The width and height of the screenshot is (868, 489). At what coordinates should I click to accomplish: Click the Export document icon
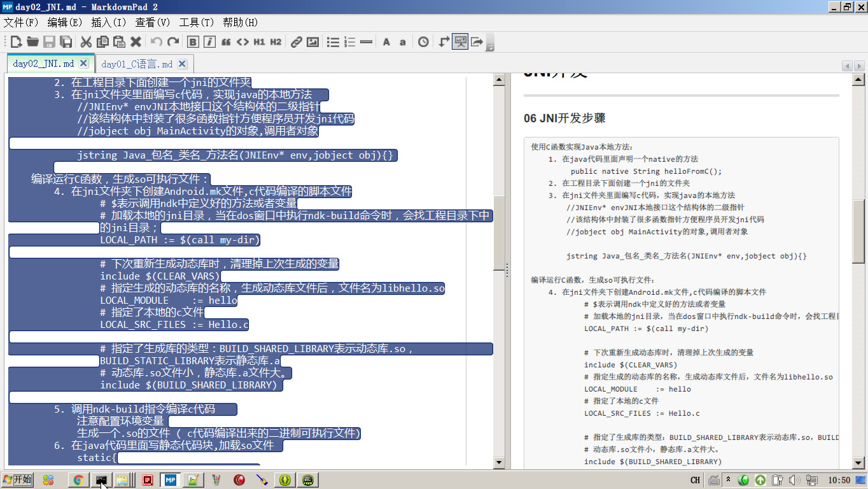point(477,42)
